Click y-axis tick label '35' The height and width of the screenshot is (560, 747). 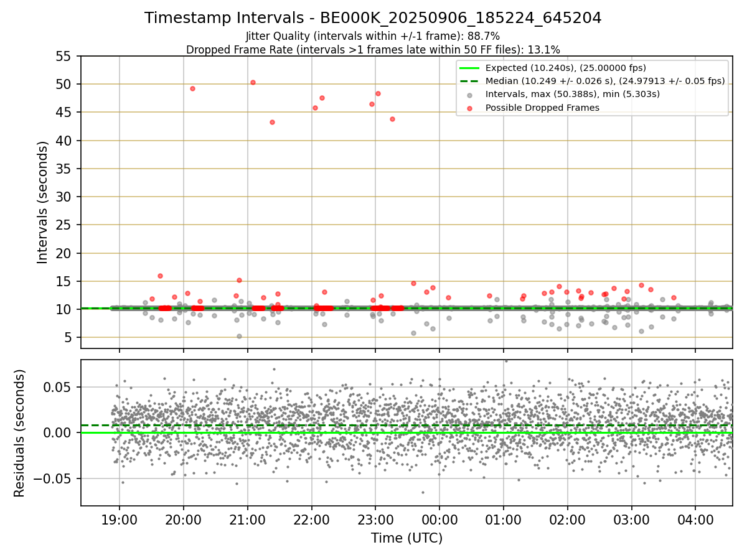[x=64, y=169]
